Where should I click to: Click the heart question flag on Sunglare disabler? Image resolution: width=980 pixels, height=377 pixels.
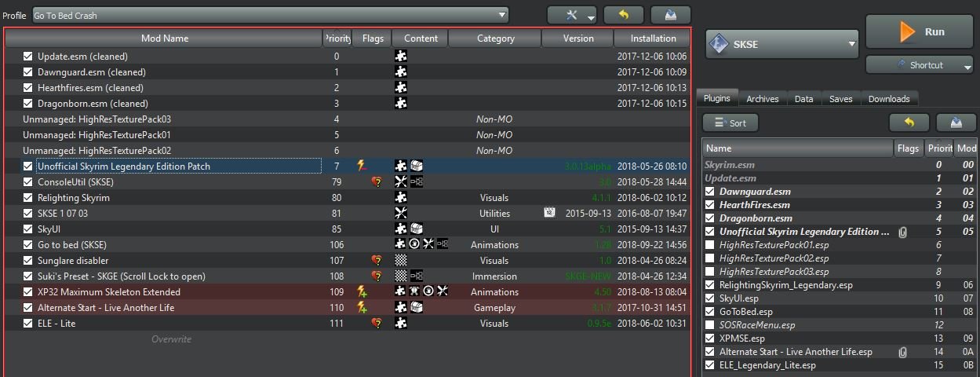[x=377, y=260]
